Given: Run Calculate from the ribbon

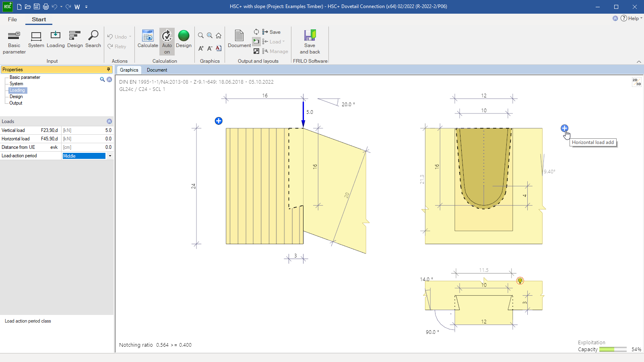Looking at the screenshot, I should 148,40.
